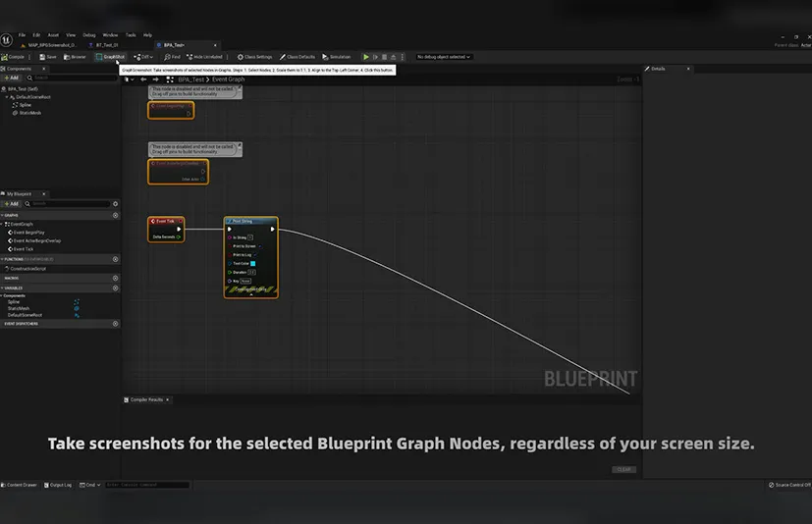Close the Components panel tab

point(44,69)
